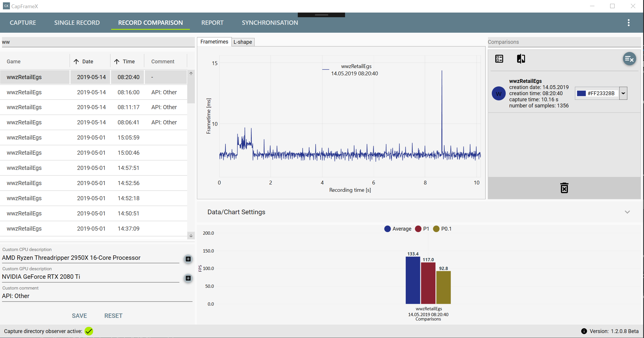Viewport: 644px width, 338px height.
Task: Click the green observer active checkmark
Action: point(89,331)
